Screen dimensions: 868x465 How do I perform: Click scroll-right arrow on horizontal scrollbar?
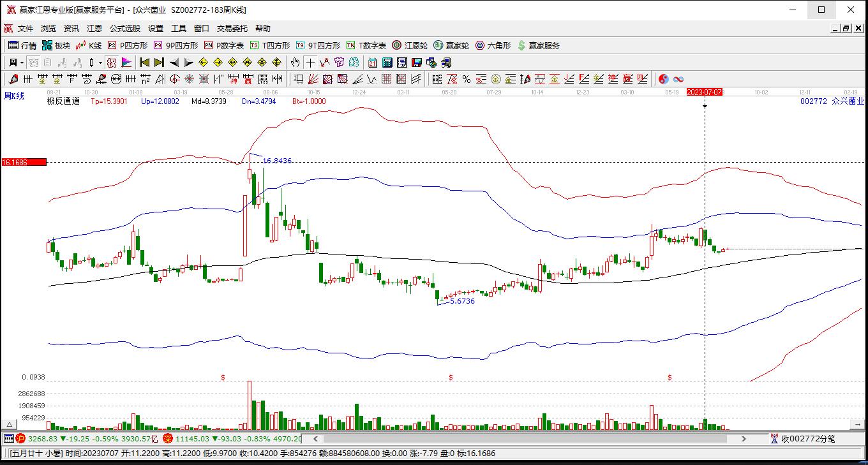tap(744, 439)
